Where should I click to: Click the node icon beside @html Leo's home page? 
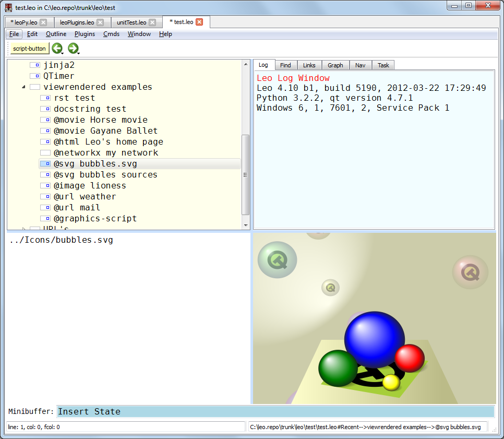(45, 141)
